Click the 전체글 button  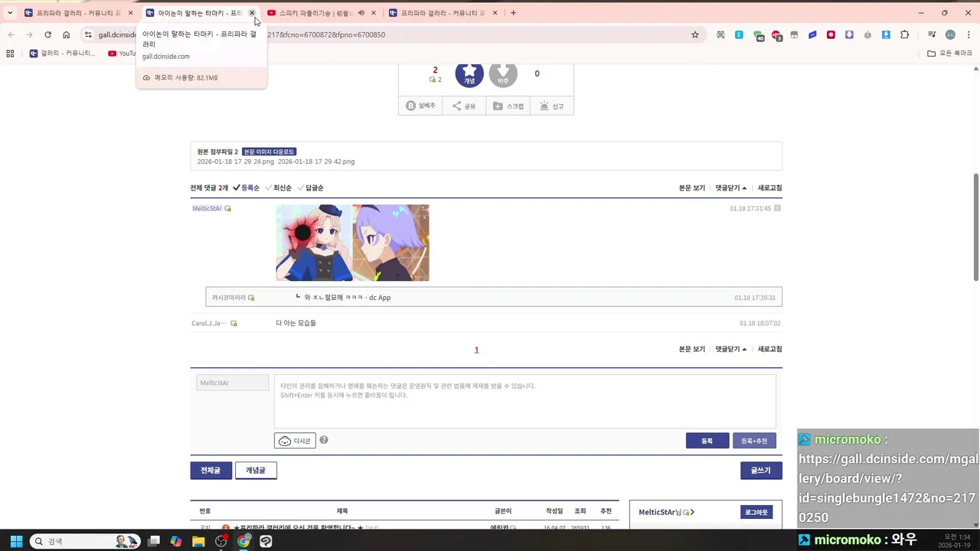coord(211,471)
